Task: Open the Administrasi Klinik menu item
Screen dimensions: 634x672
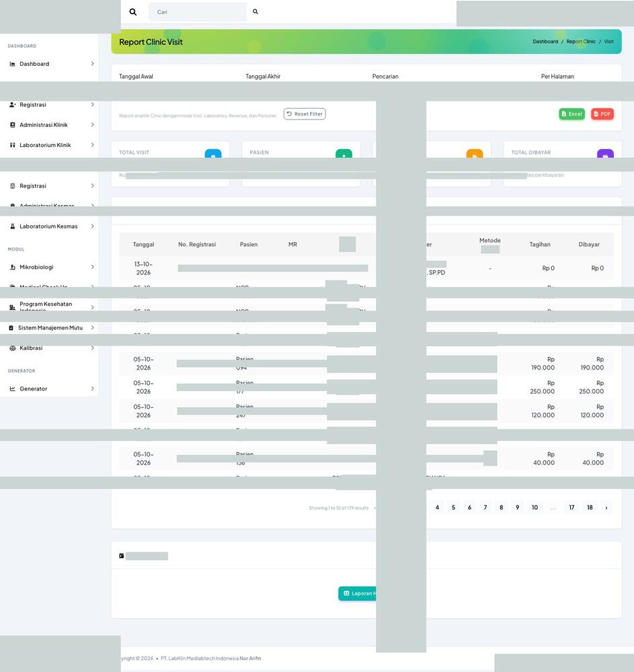Action: 49,125
